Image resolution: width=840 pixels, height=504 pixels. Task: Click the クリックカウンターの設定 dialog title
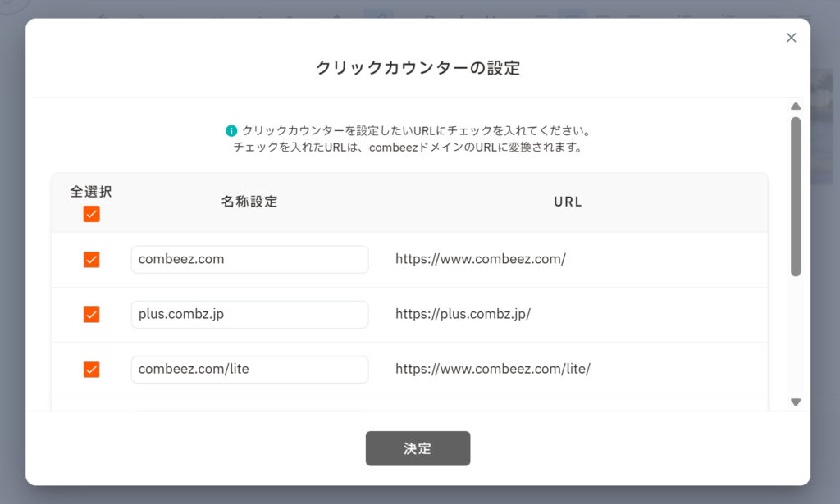(418, 68)
